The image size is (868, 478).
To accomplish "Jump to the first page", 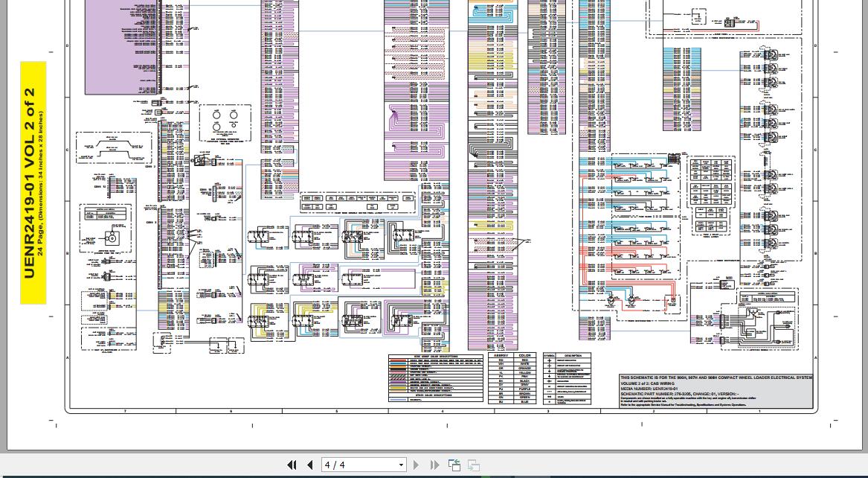I will click(x=292, y=465).
